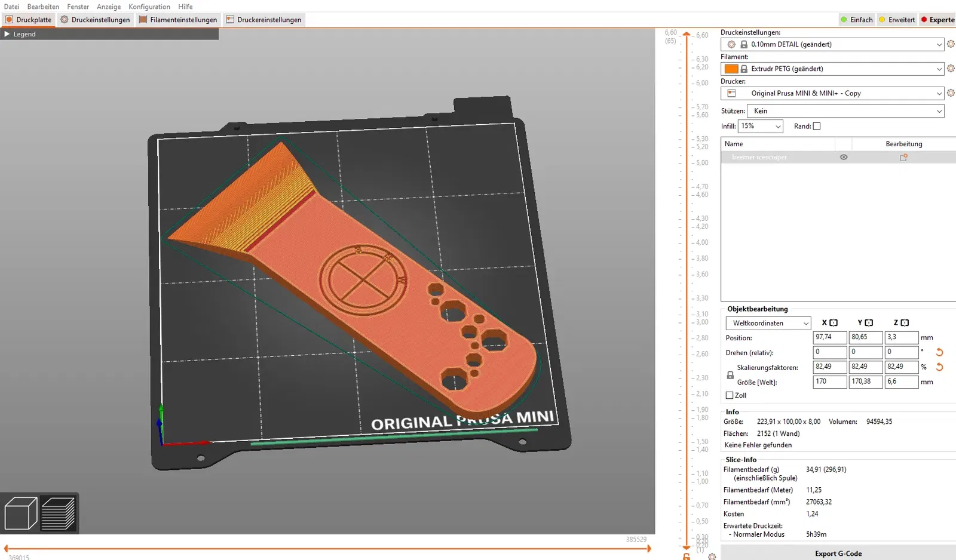Image resolution: width=956 pixels, height=560 pixels.
Task: Hide beemer icescraper using the eye icon
Action: coord(844,158)
